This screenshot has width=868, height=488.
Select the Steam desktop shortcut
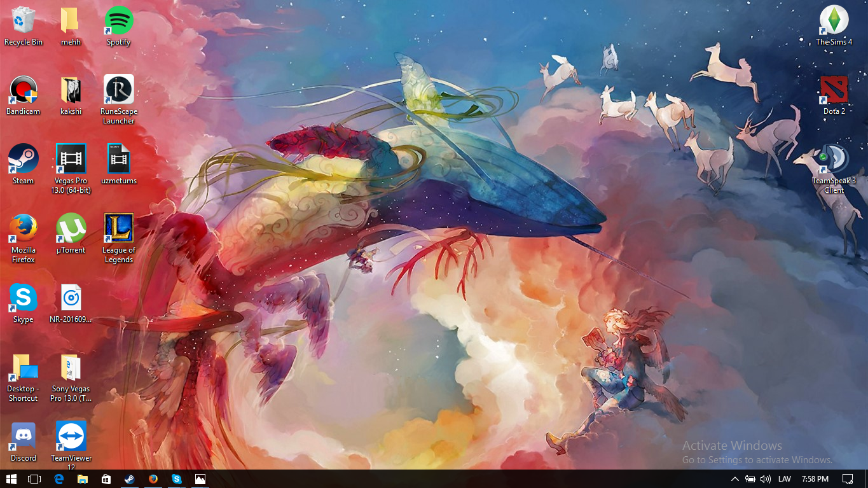[24, 164]
